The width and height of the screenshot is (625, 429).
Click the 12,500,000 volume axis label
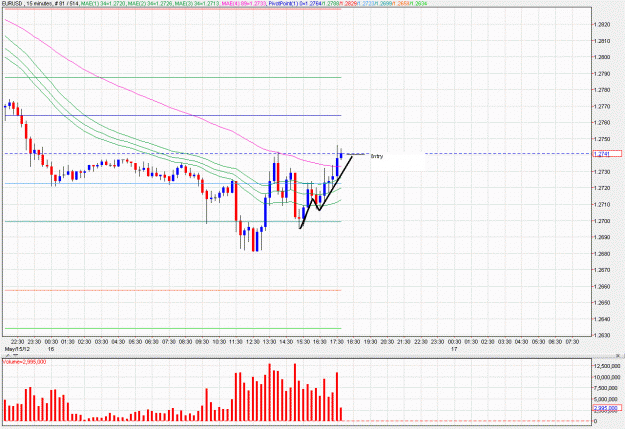[x=607, y=366]
